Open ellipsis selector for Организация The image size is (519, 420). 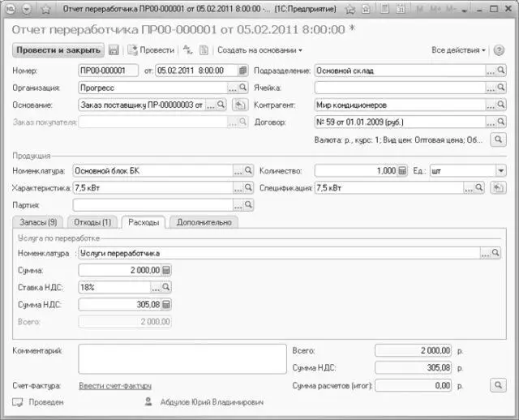(x=233, y=88)
